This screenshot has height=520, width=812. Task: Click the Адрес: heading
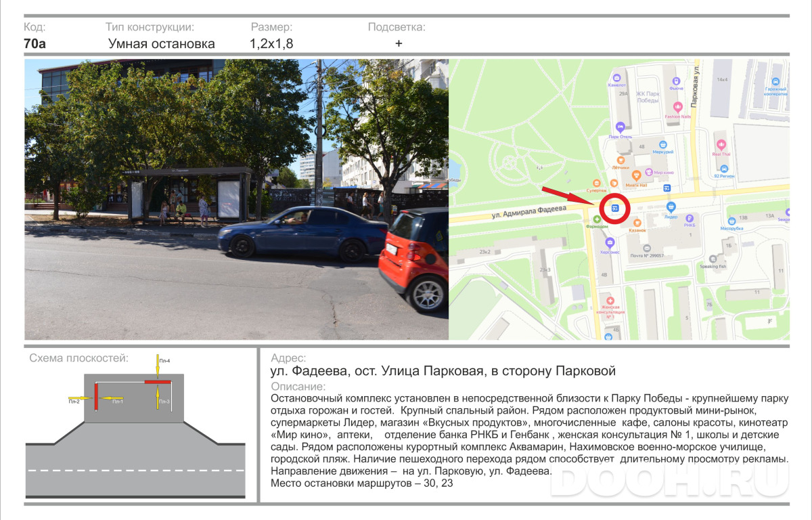288,358
